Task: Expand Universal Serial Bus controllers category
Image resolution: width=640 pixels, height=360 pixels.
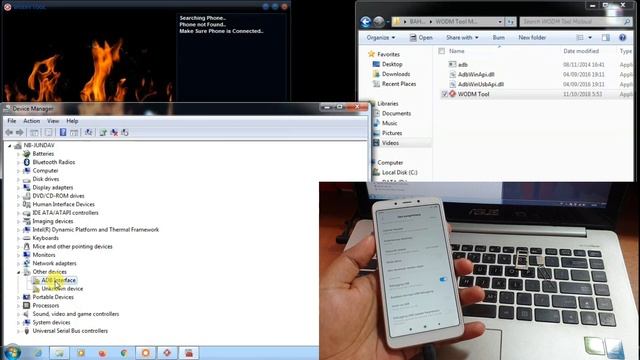Action: (18, 331)
